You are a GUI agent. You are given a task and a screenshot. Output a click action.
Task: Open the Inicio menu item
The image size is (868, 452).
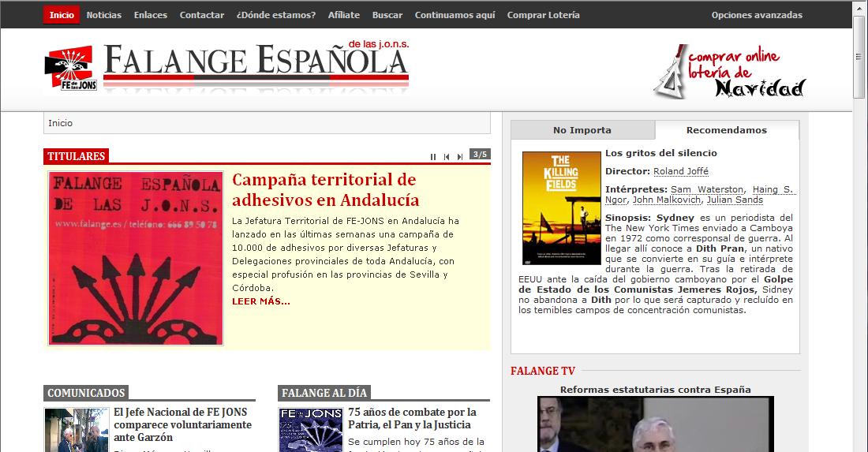coord(62,15)
